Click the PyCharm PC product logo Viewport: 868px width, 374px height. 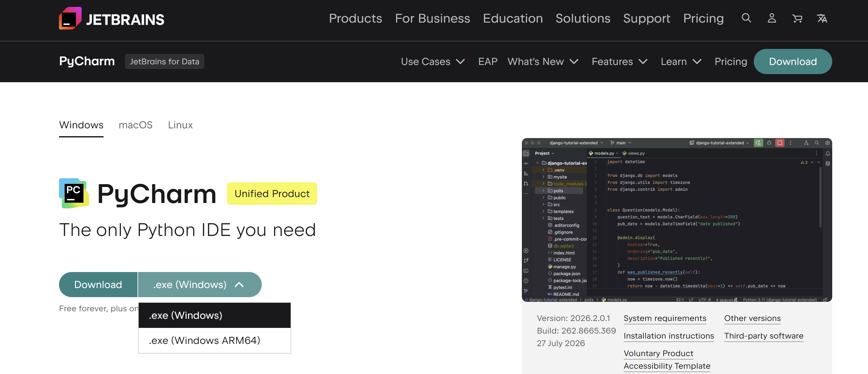74,193
